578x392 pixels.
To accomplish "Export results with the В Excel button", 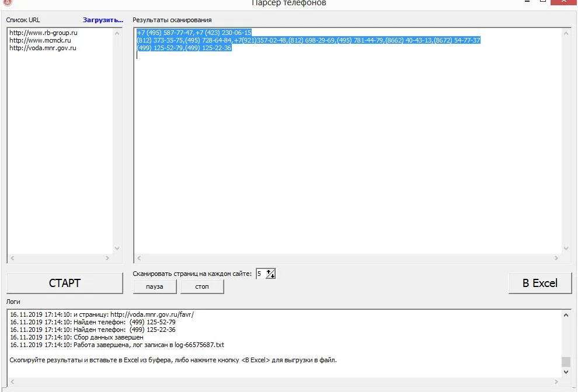I will (x=540, y=283).
